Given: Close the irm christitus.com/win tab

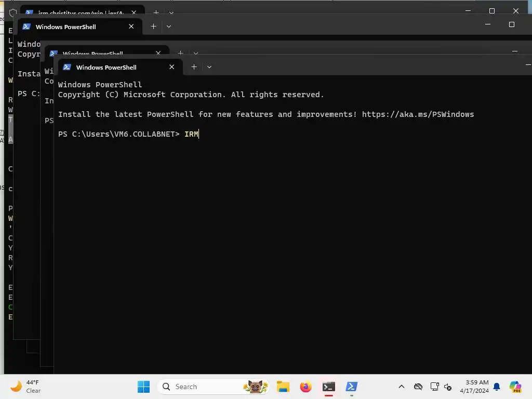Looking at the screenshot, I should tap(134, 12).
